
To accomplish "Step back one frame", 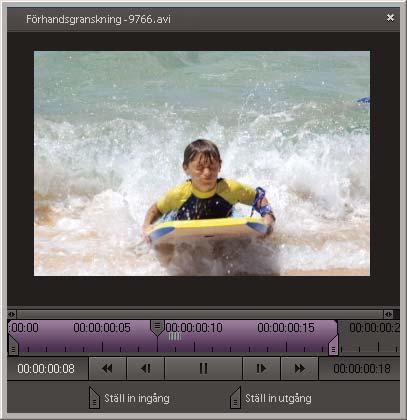I will [x=146, y=368].
